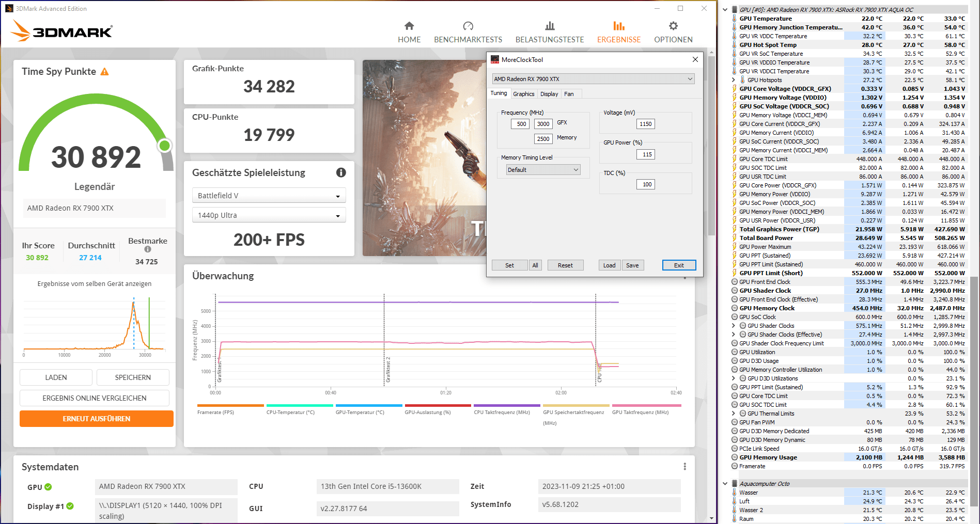Click the Wasser thermometer icon
The width and height of the screenshot is (980, 524).
click(735, 493)
